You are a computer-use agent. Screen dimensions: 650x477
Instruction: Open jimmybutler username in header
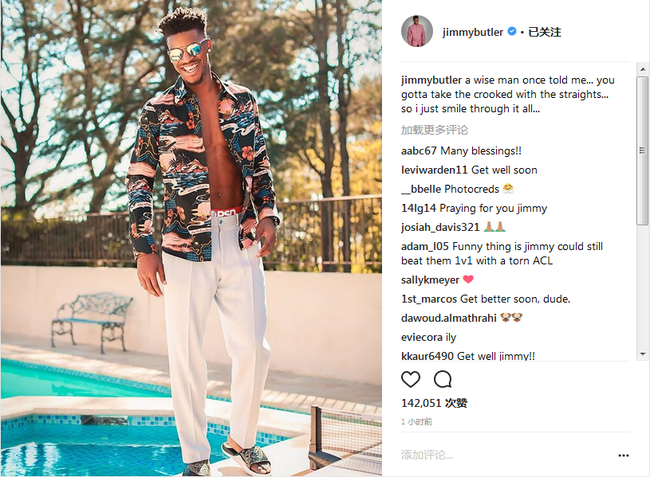[x=473, y=32]
